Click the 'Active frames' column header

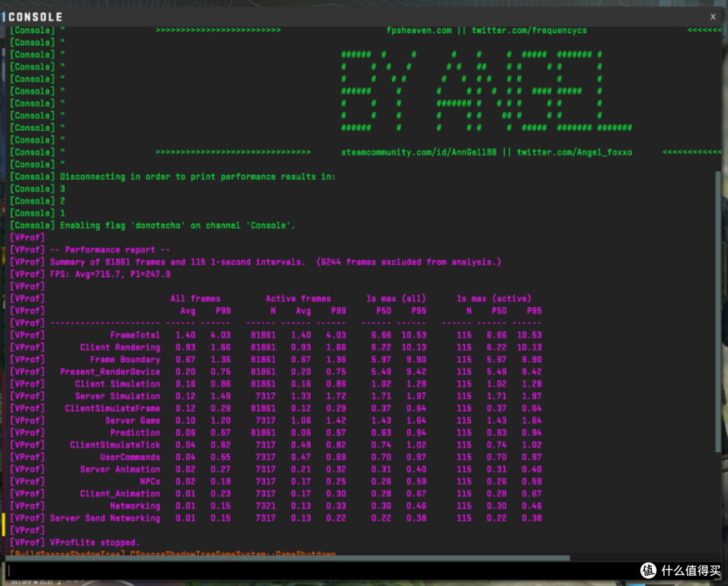299,299
